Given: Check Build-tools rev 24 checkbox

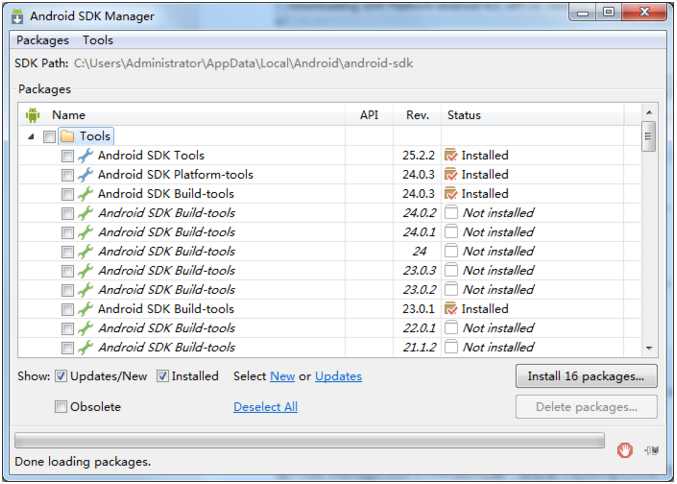Looking at the screenshot, I should pos(67,252).
